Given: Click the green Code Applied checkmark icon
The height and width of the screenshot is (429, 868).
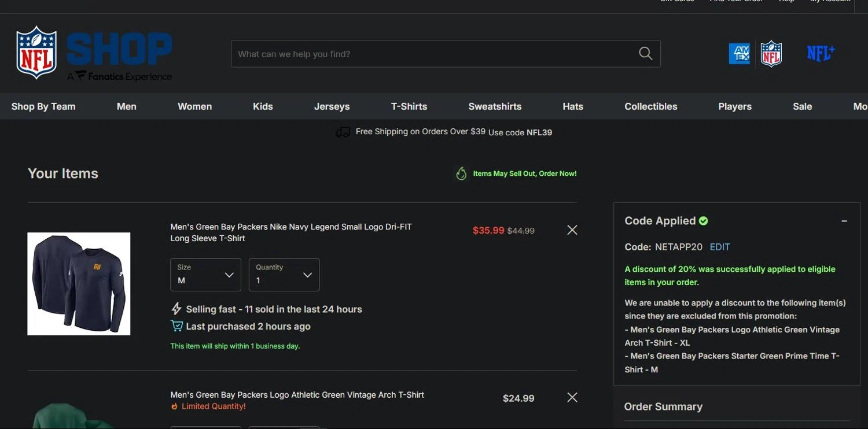Looking at the screenshot, I should click(x=704, y=221).
